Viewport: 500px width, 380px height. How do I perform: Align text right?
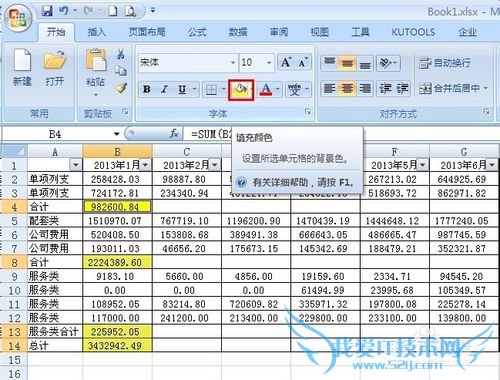click(365, 88)
